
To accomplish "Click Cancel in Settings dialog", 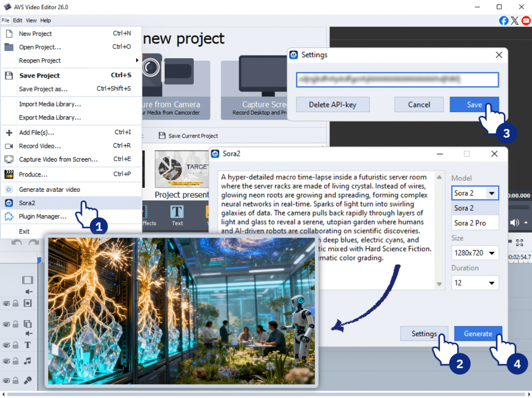I will pyautogui.click(x=419, y=105).
